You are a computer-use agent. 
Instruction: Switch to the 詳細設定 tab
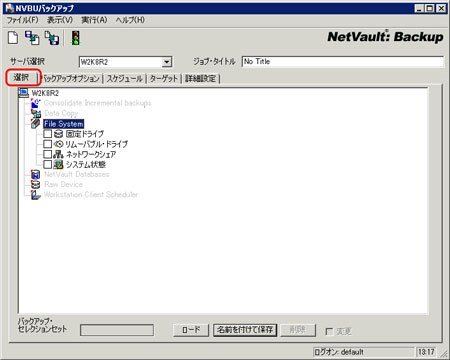pyautogui.click(x=201, y=79)
